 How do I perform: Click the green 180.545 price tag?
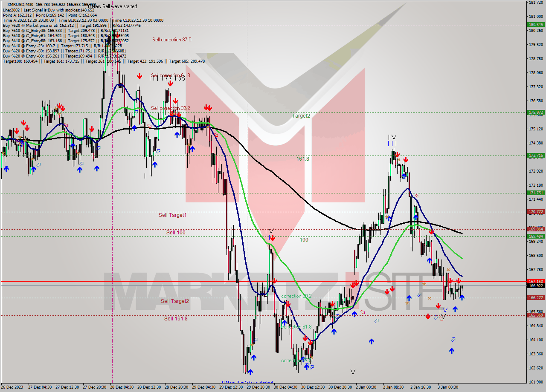tap(536, 25)
